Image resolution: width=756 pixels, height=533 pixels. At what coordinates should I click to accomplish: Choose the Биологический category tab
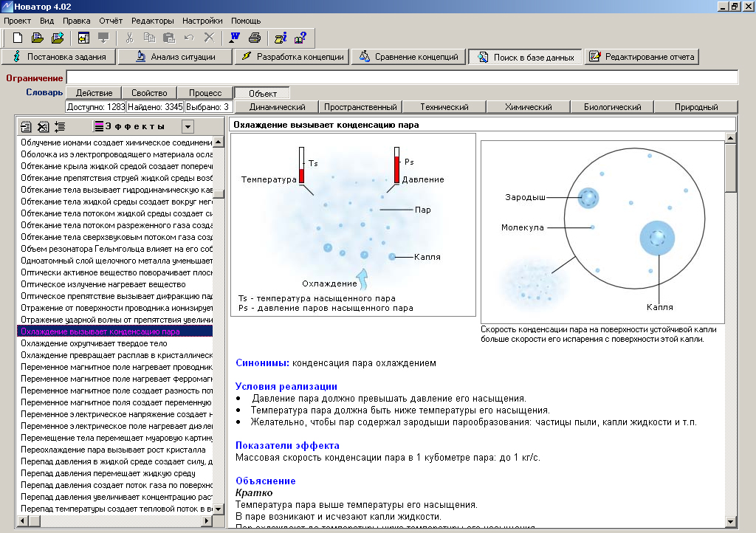coord(612,107)
